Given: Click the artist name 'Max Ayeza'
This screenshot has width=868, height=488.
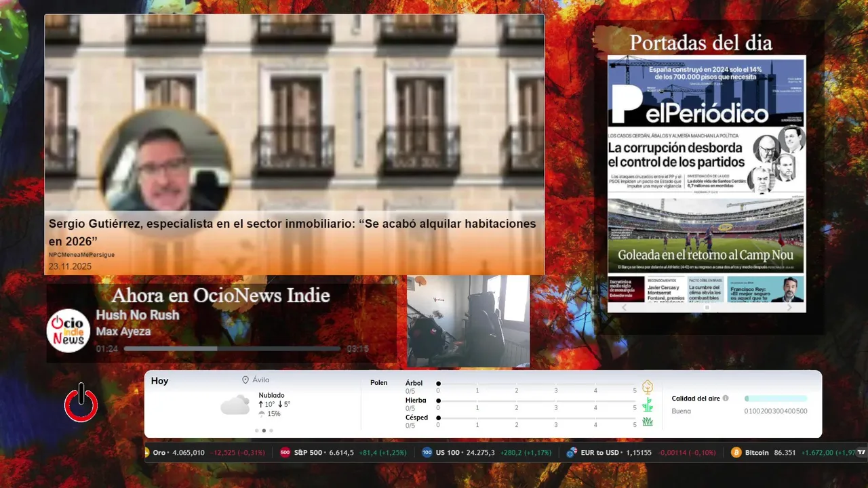Looking at the screenshot, I should click(123, 331).
